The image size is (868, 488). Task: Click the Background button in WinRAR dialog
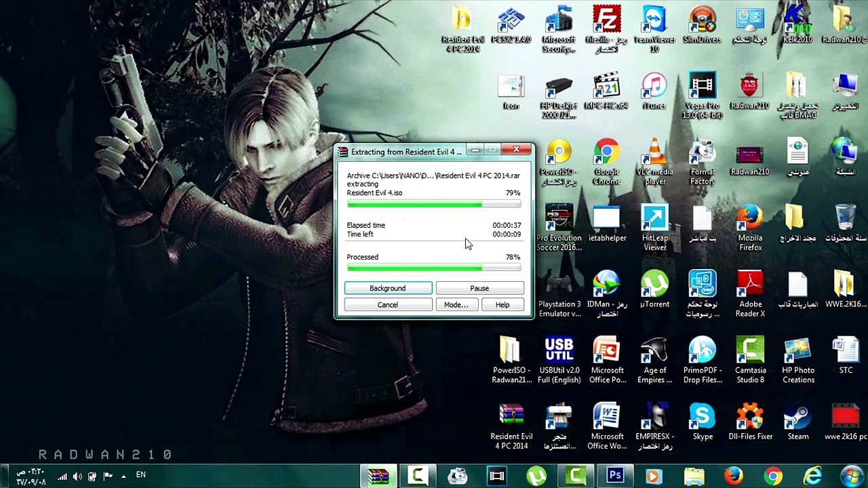(388, 288)
